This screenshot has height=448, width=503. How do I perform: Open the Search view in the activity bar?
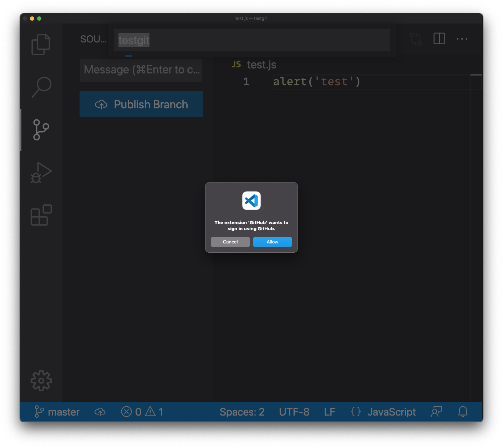point(41,87)
